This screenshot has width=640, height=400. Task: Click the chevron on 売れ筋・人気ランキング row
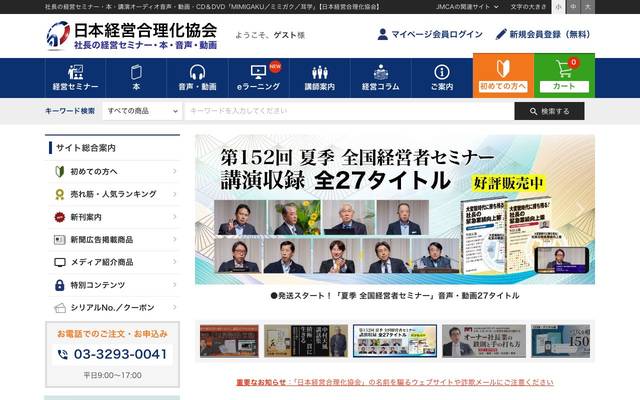point(174,194)
